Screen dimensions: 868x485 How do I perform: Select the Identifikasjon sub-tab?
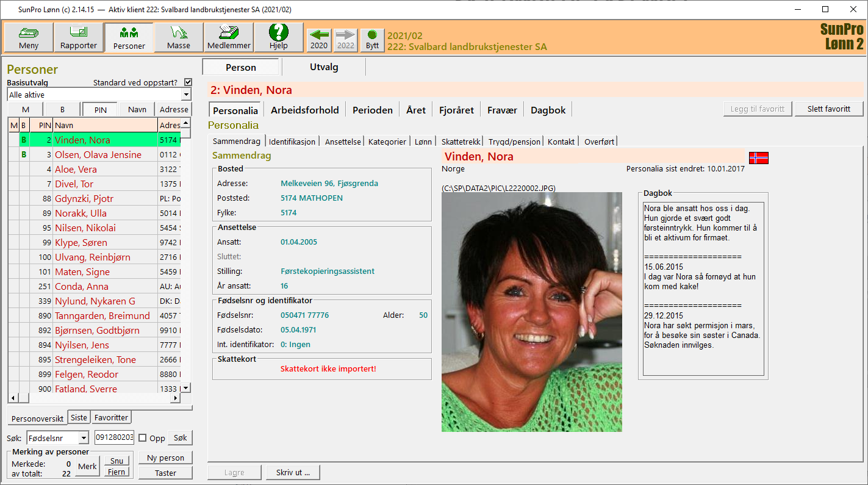(x=292, y=142)
